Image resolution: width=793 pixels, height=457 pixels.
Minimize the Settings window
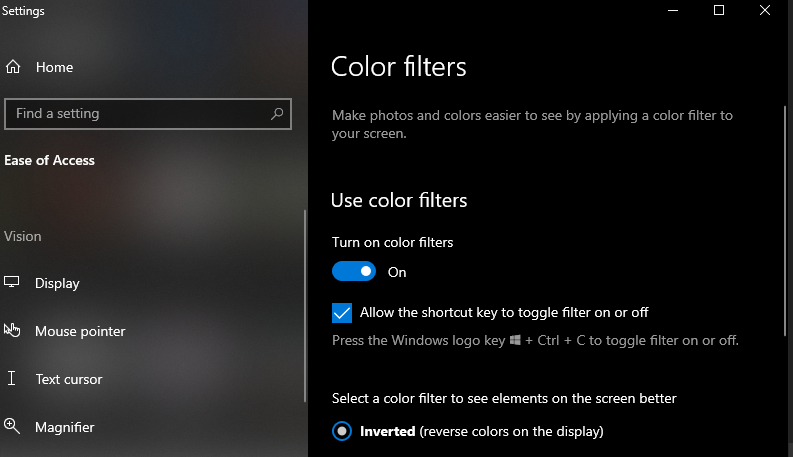coord(673,10)
